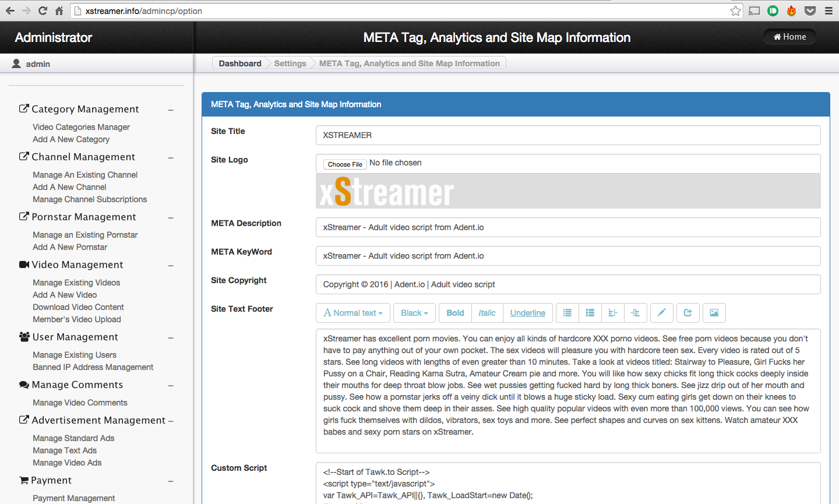The width and height of the screenshot is (839, 504).
Task: Collapse the Manage Comments section
Action: [171, 385]
